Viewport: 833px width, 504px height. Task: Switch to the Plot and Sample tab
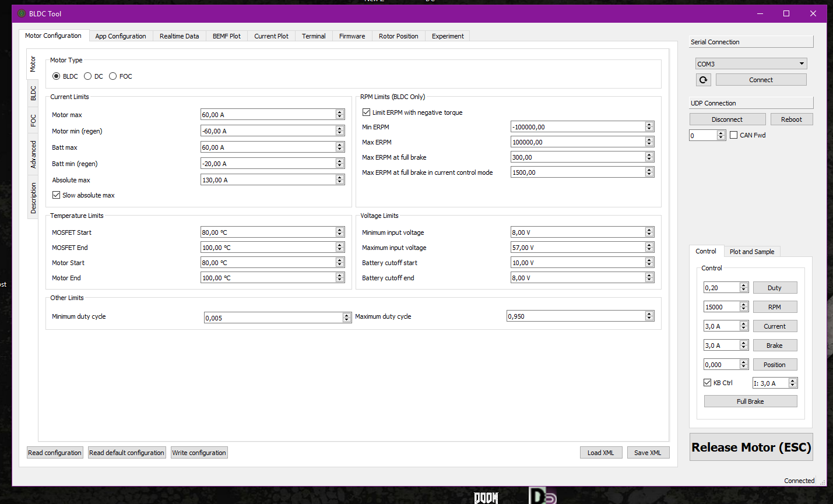[x=752, y=252]
